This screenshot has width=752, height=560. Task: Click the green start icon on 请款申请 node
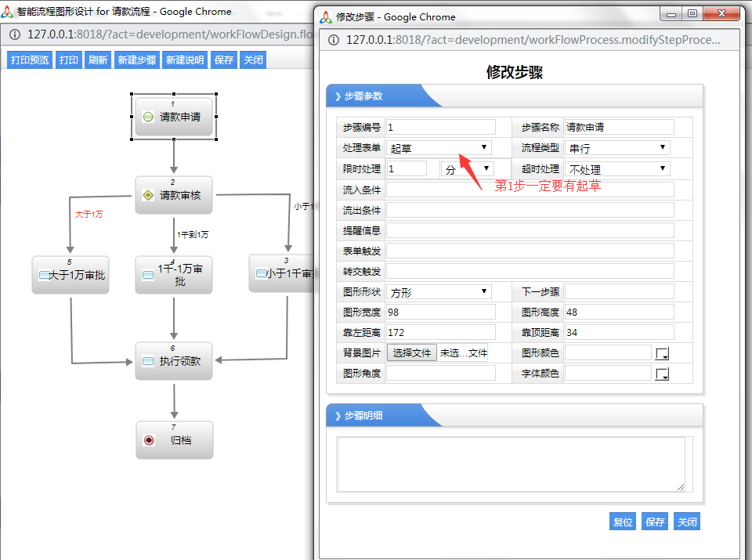pyautogui.click(x=148, y=117)
